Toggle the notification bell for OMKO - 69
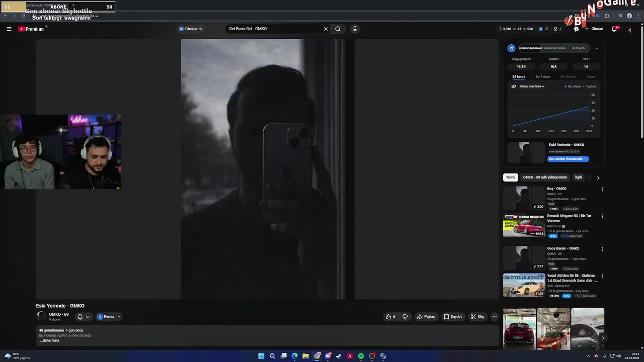 coord(80,317)
